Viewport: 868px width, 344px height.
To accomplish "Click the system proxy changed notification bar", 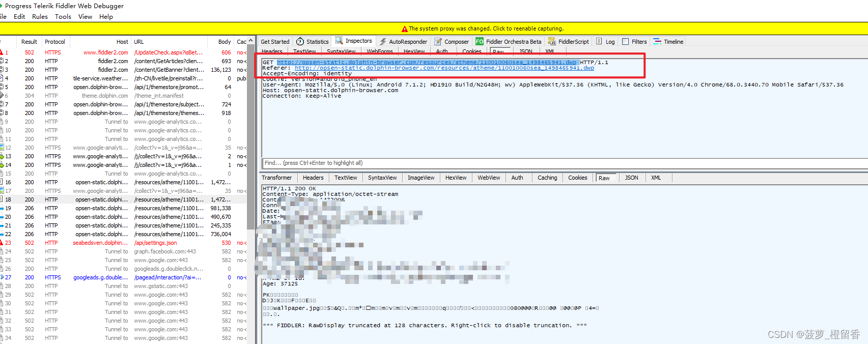I will [x=434, y=28].
